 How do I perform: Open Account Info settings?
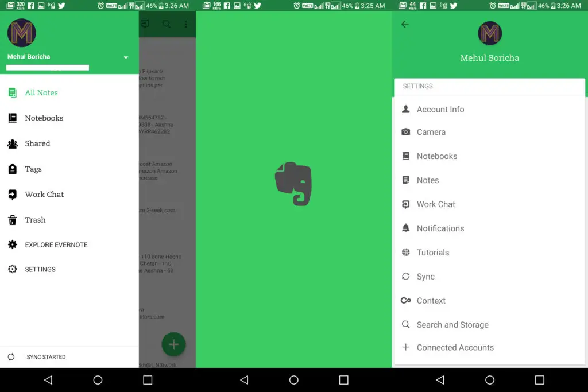click(490, 110)
